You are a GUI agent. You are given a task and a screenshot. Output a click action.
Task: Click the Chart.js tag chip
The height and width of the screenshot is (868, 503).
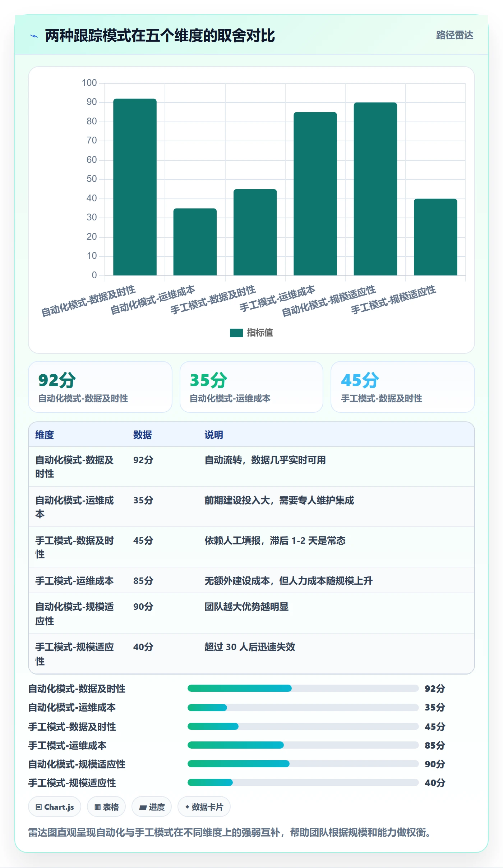click(55, 807)
